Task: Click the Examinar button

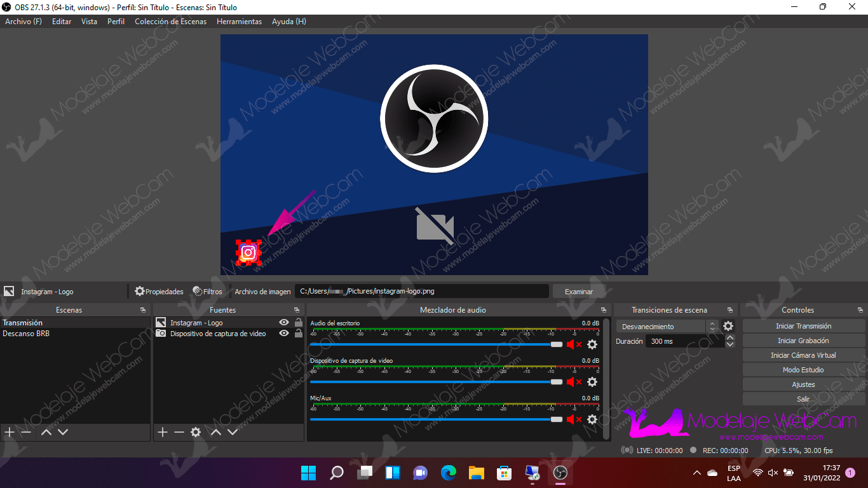Action: pyautogui.click(x=578, y=292)
